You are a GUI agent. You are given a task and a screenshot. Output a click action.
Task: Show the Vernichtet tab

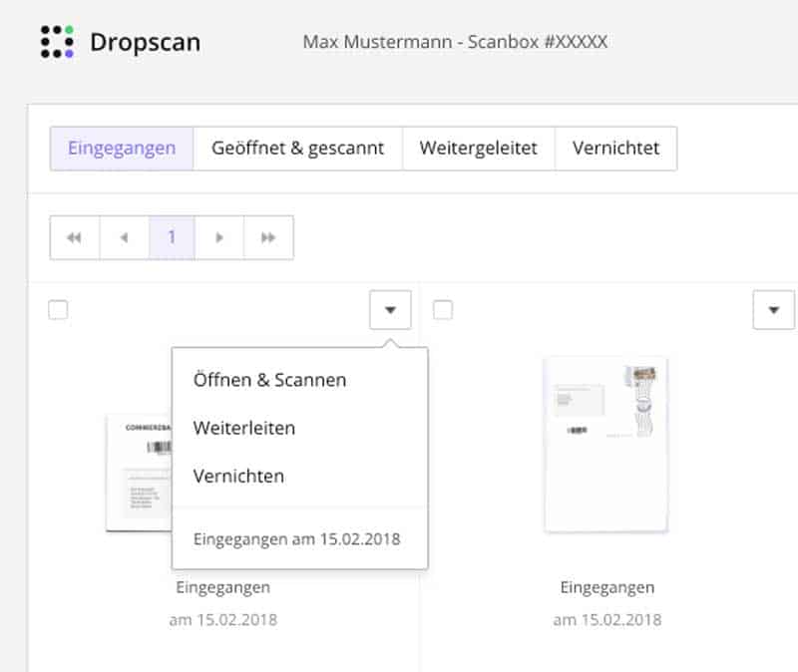point(615,149)
